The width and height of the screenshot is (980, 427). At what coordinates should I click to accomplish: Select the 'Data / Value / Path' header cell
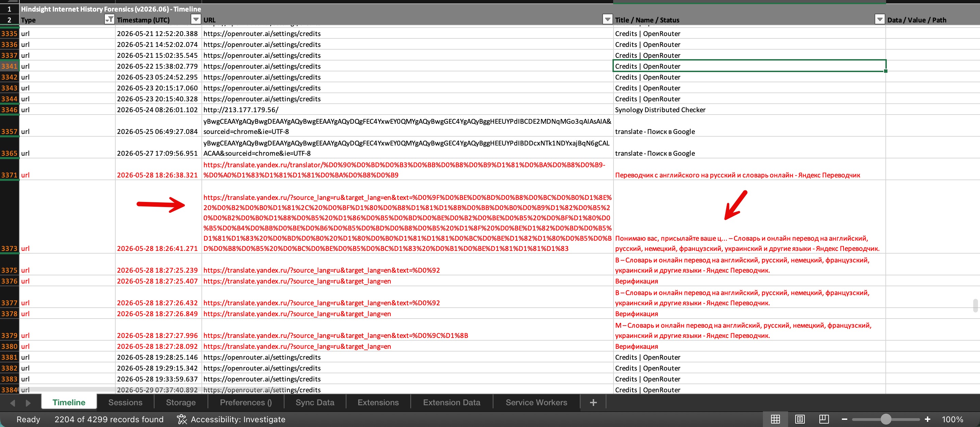(x=933, y=20)
